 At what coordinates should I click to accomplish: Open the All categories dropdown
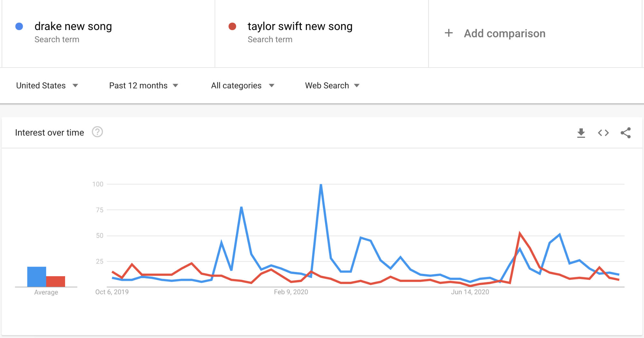coord(242,86)
